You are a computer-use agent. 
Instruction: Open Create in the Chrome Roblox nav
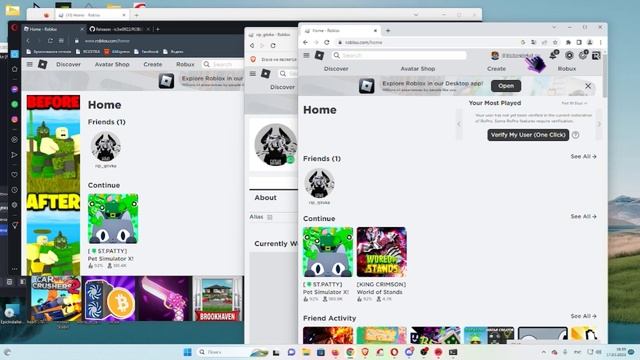coord(496,69)
